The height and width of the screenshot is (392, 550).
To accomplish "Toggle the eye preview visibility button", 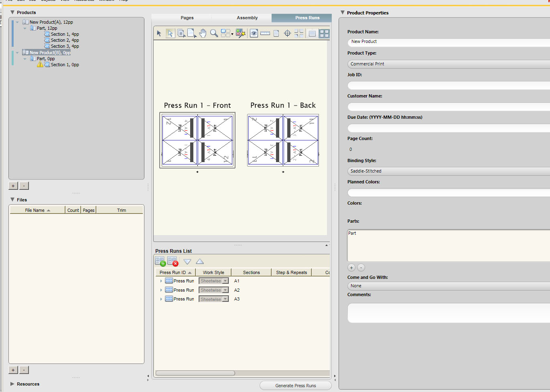I will [x=254, y=33].
